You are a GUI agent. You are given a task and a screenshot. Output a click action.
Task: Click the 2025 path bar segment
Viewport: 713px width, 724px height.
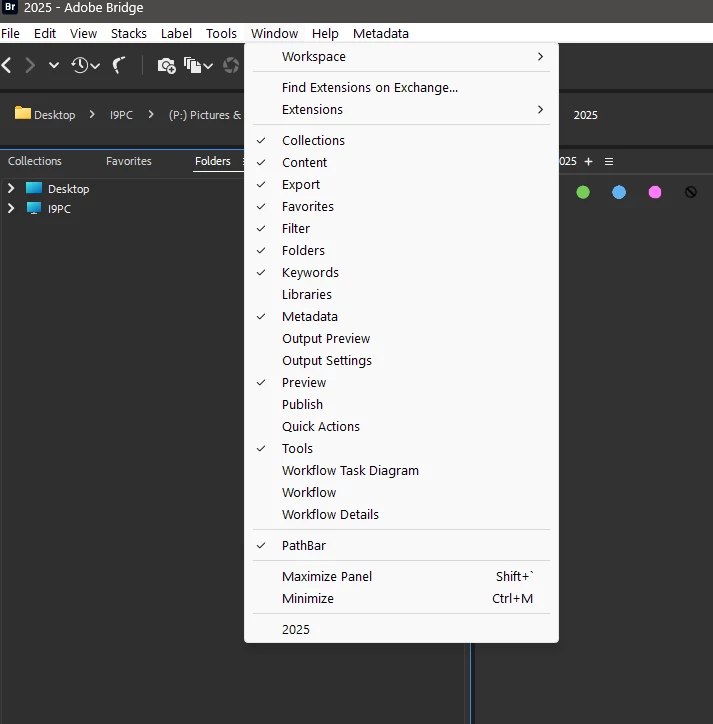(x=586, y=115)
